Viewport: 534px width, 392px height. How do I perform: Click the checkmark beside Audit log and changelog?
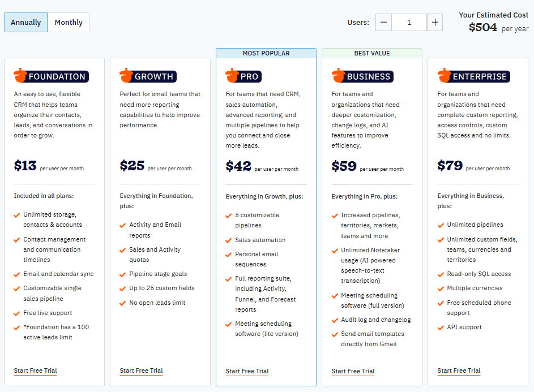pyautogui.click(x=334, y=320)
